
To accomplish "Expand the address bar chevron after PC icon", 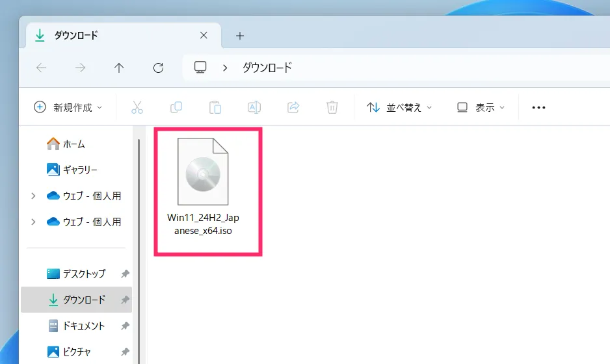I will 225,68.
